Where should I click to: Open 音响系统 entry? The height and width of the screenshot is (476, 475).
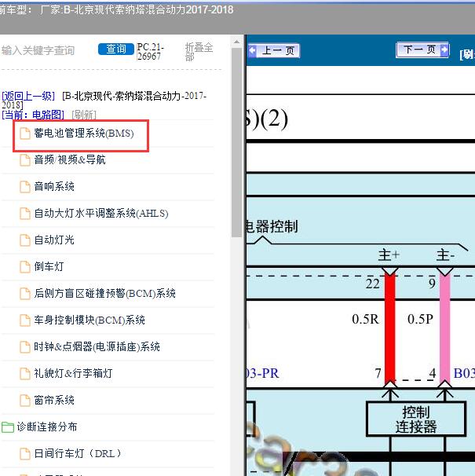54,186
